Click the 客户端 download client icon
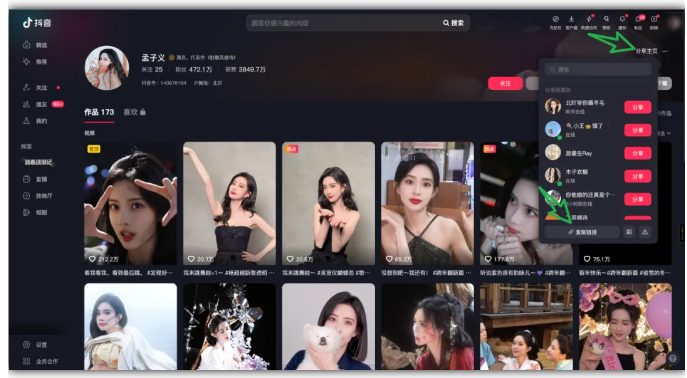The height and width of the screenshot is (378, 687). 571,22
